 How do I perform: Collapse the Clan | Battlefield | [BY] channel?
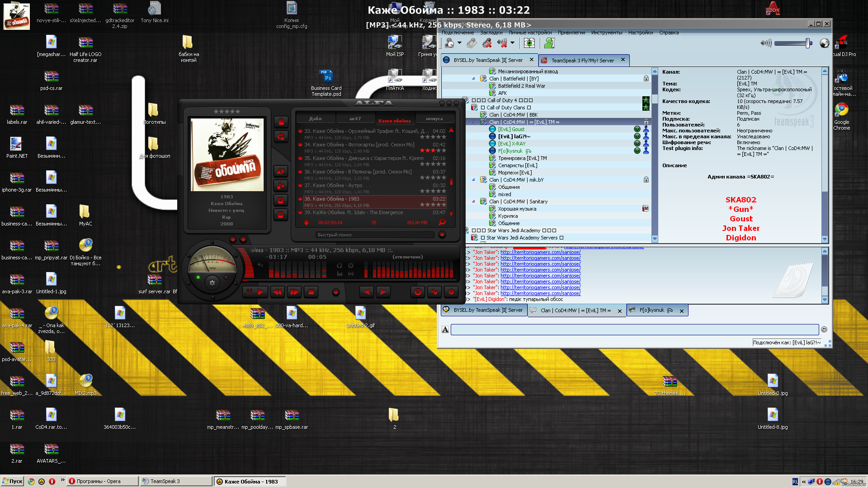tap(474, 79)
